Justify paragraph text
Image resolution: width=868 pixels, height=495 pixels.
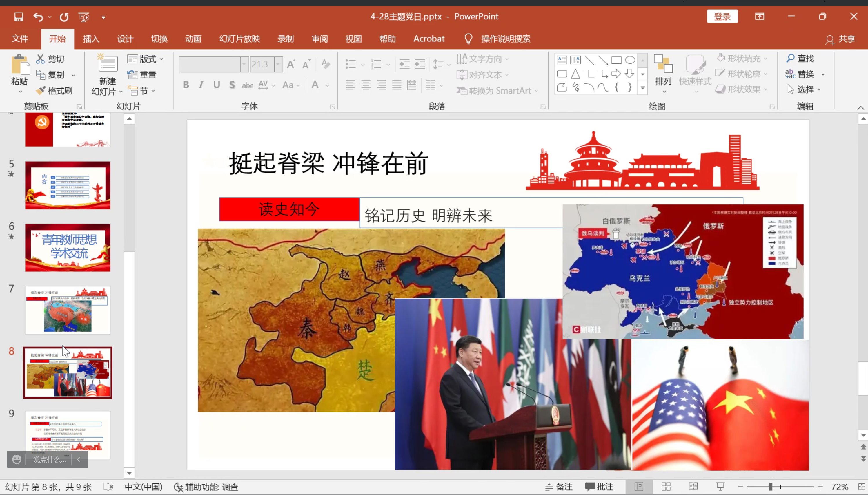click(397, 85)
